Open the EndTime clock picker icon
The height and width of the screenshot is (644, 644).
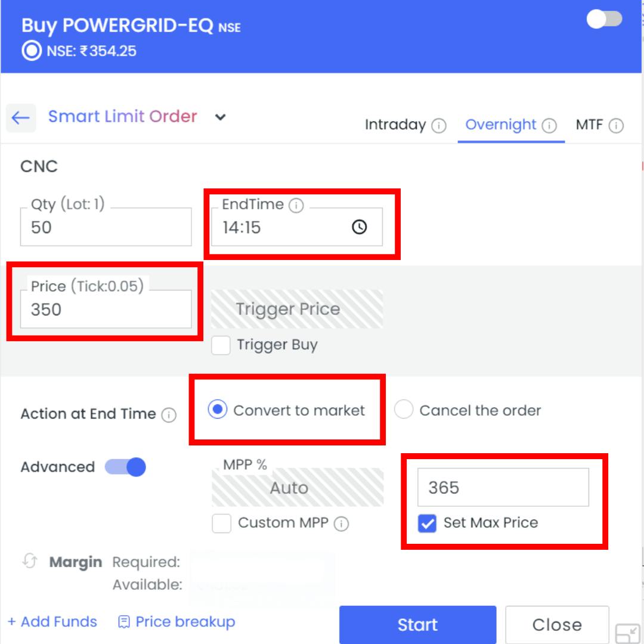point(359,227)
